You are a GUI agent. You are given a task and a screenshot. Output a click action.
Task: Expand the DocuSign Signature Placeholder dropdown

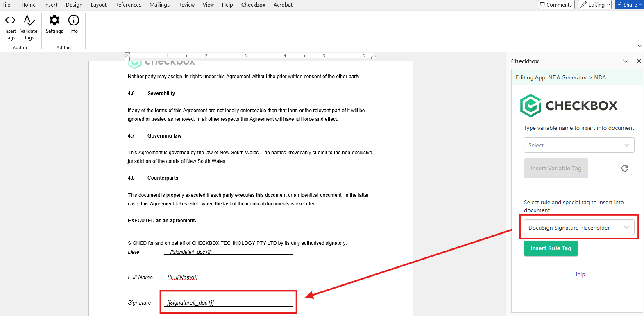[627, 228]
